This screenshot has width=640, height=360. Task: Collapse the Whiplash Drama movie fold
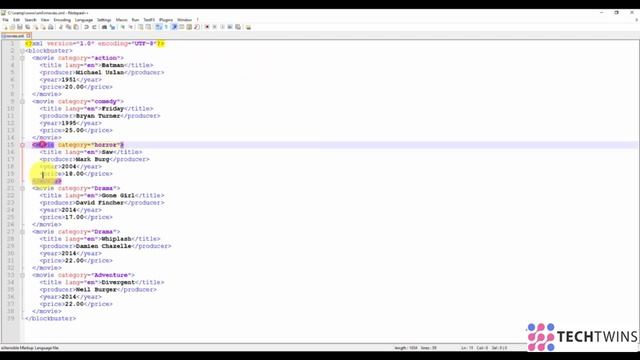coord(22,232)
